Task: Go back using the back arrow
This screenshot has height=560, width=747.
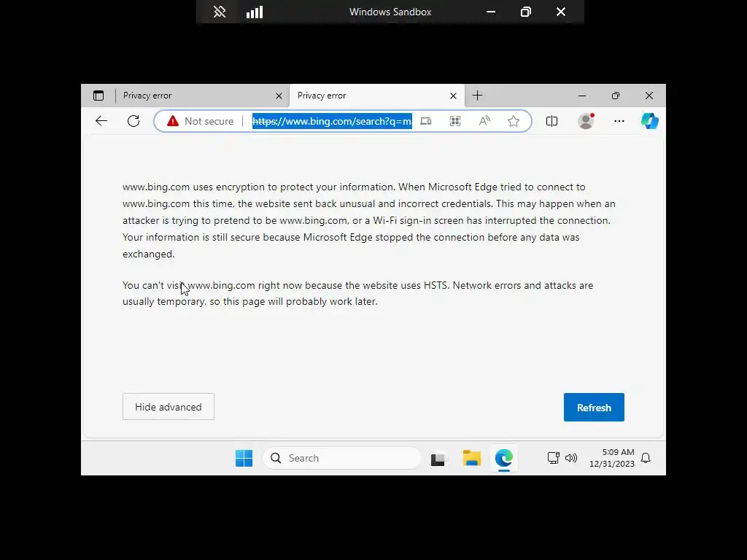Action: click(101, 121)
